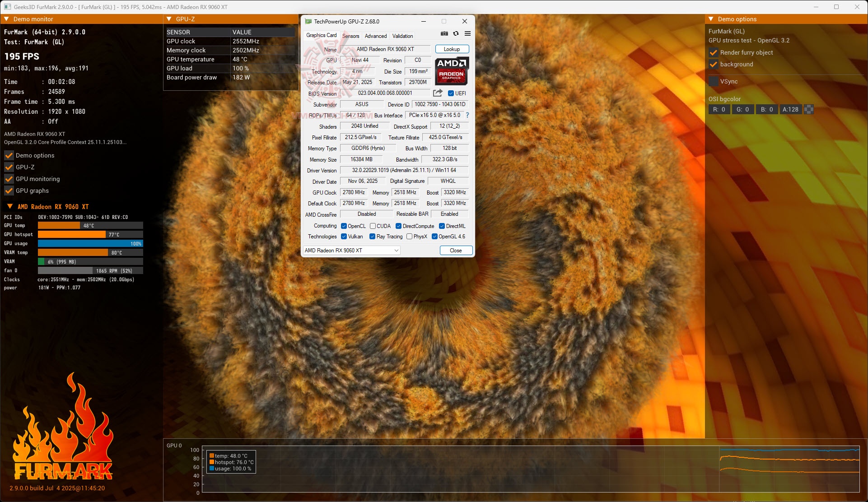Switch to the Sensors tab
The image size is (868, 502).
[x=350, y=36]
